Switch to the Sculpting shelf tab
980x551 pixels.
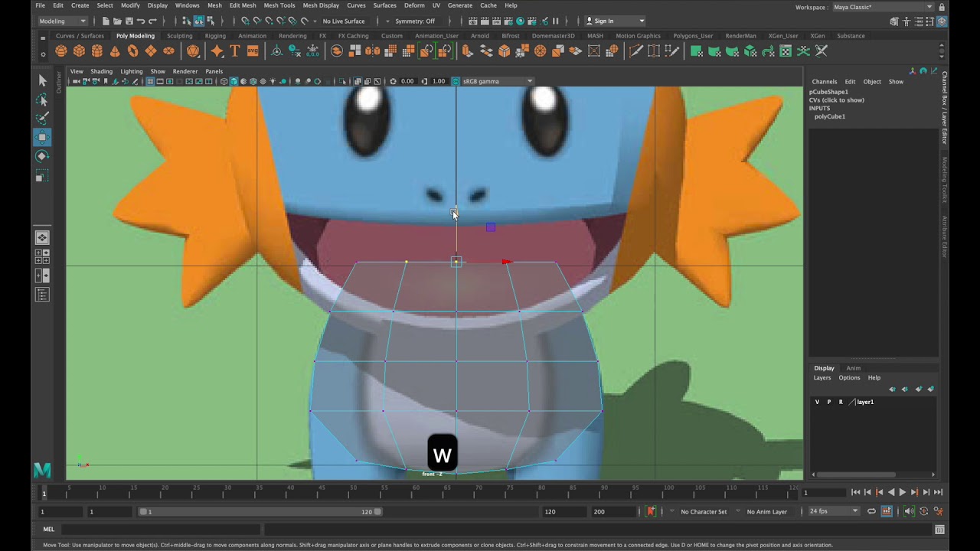pos(180,35)
